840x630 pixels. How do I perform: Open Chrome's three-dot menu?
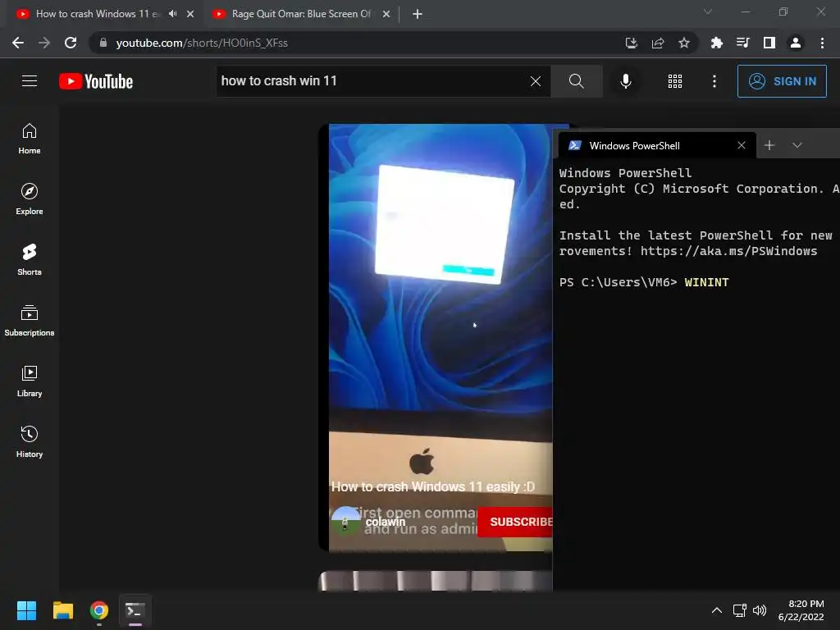pyautogui.click(x=822, y=43)
